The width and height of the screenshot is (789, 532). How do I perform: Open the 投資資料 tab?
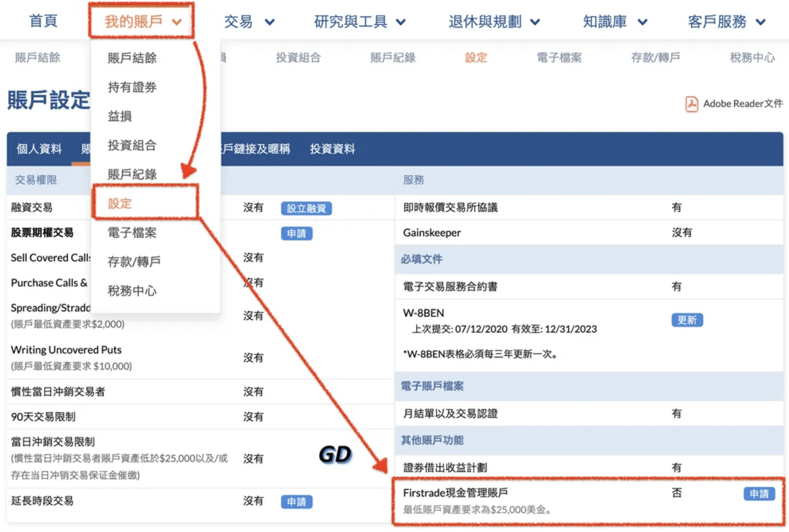[332, 149]
